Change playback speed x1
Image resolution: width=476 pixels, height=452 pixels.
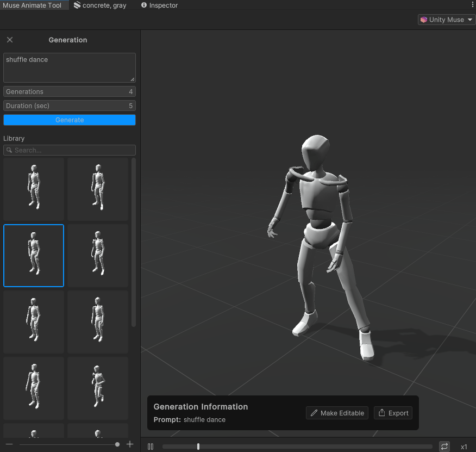pos(464,447)
